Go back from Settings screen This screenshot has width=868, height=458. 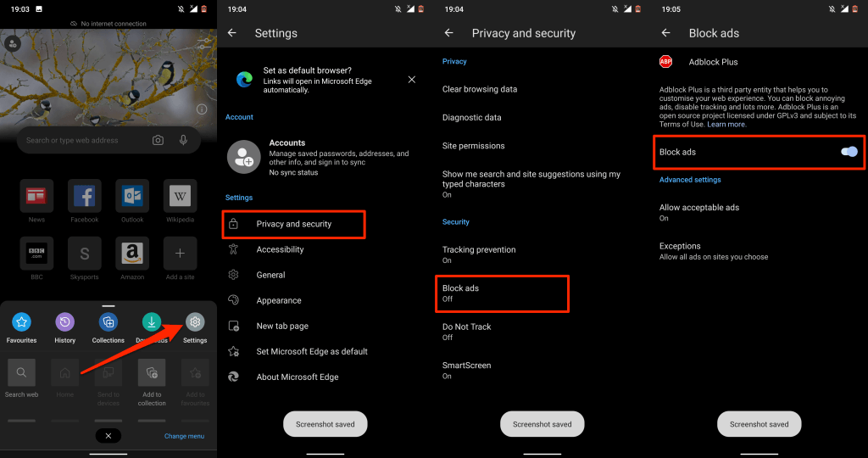[x=232, y=33]
